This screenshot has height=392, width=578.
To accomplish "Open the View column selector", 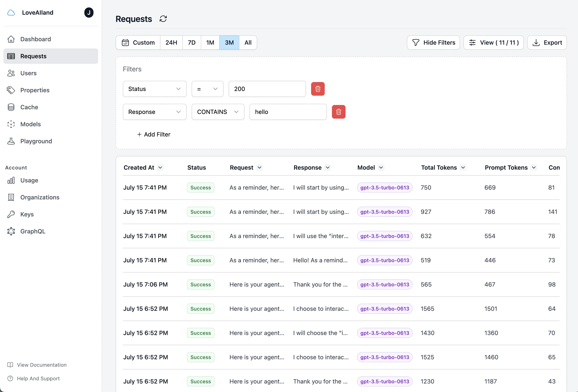I will point(493,42).
